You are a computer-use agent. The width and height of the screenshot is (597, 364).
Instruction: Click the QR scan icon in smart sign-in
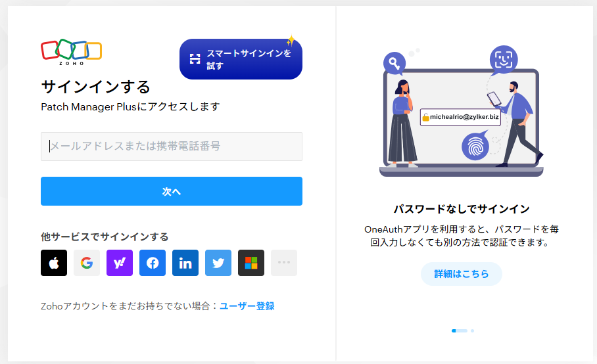click(195, 58)
